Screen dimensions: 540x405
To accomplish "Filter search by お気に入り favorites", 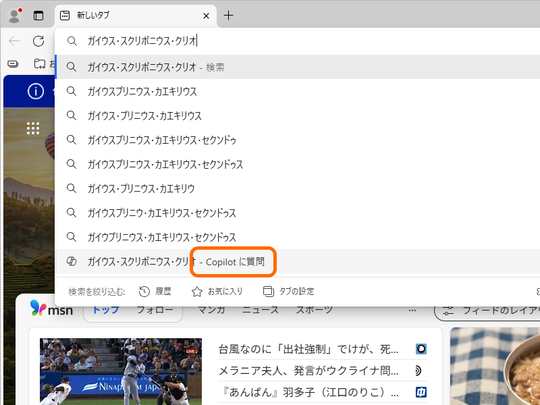I will click(217, 291).
